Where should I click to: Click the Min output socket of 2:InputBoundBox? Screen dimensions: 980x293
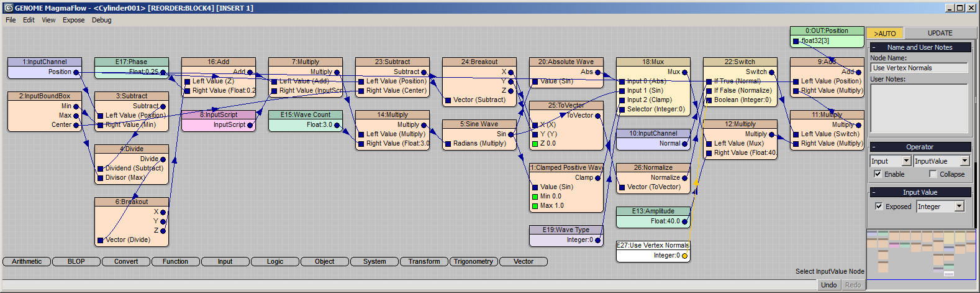[76, 106]
